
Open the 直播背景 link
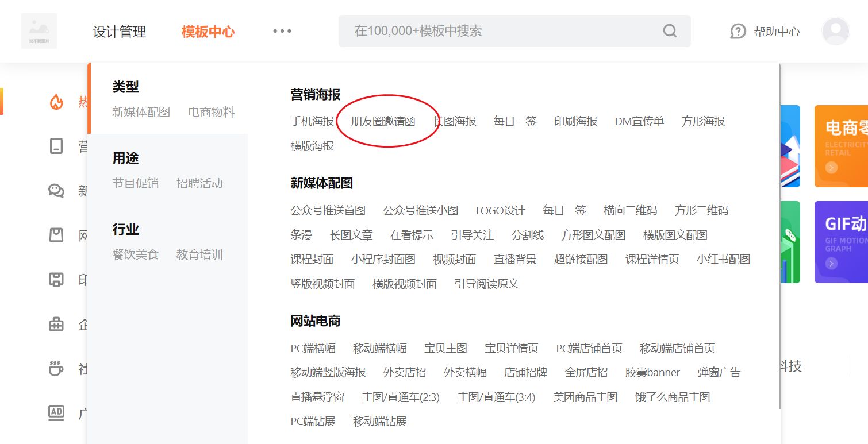515,260
